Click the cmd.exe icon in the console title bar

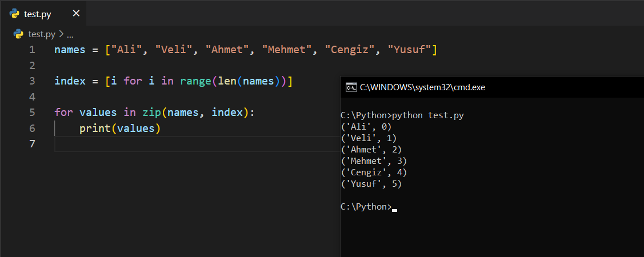[x=351, y=87]
